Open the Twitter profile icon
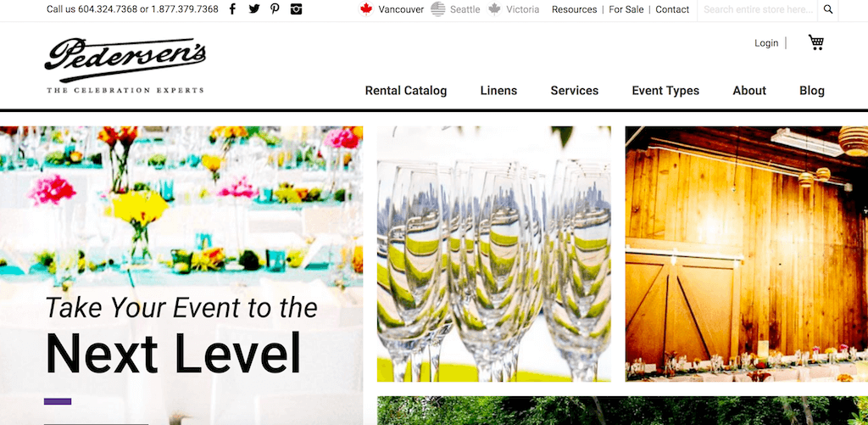868x425 pixels. (254, 8)
